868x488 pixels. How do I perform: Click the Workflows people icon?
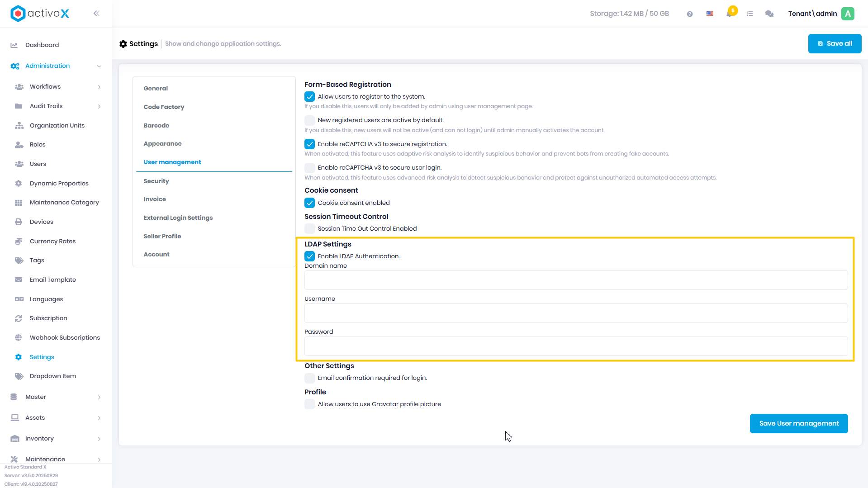[19, 87]
